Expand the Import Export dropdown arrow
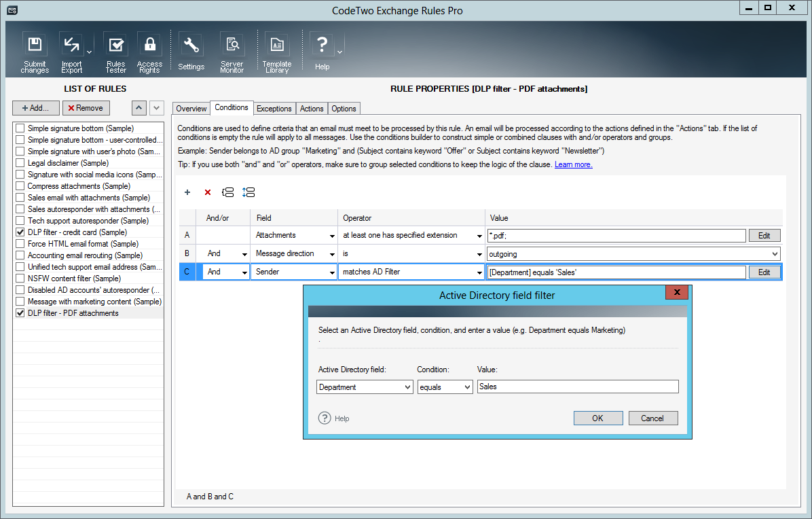 89,52
